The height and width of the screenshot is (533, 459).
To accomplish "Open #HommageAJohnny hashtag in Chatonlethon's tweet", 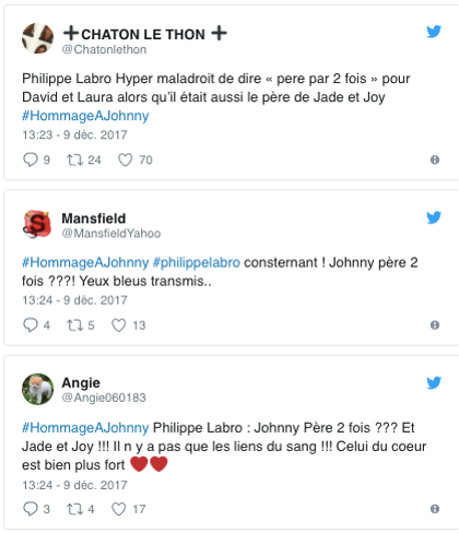I will pos(86,116).
